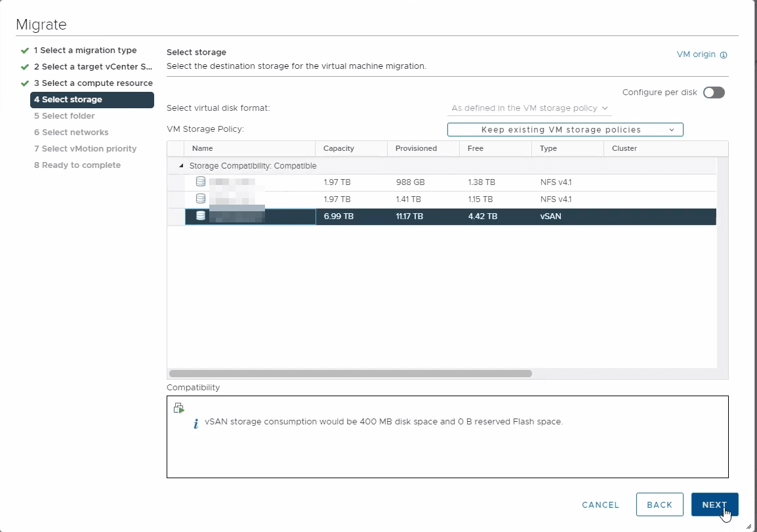Open the VM origin link
Screen dimensions: 757x532
(x=696, y=54)
